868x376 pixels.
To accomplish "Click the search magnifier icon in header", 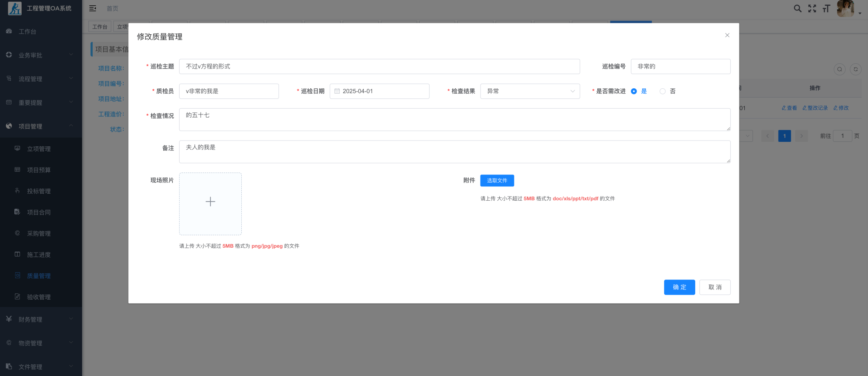I will pos(797,9).
